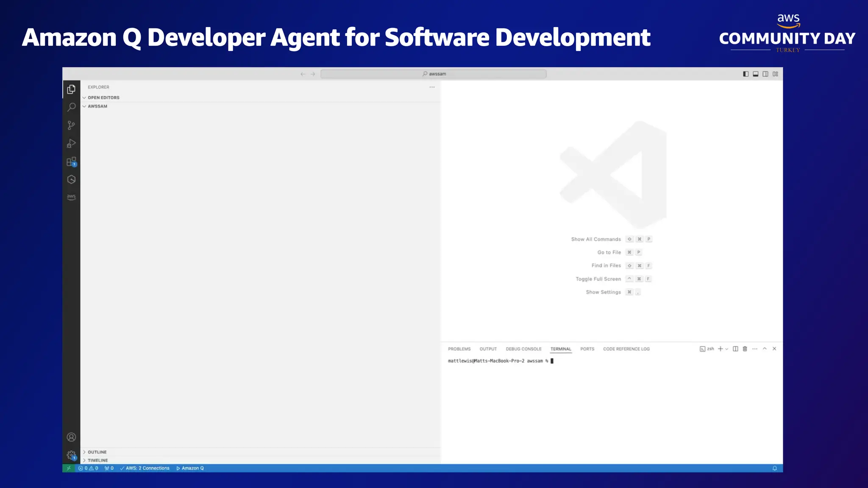Open the Search view in the activity bar
Screen dimensions: 868x488
pos(71,107)
